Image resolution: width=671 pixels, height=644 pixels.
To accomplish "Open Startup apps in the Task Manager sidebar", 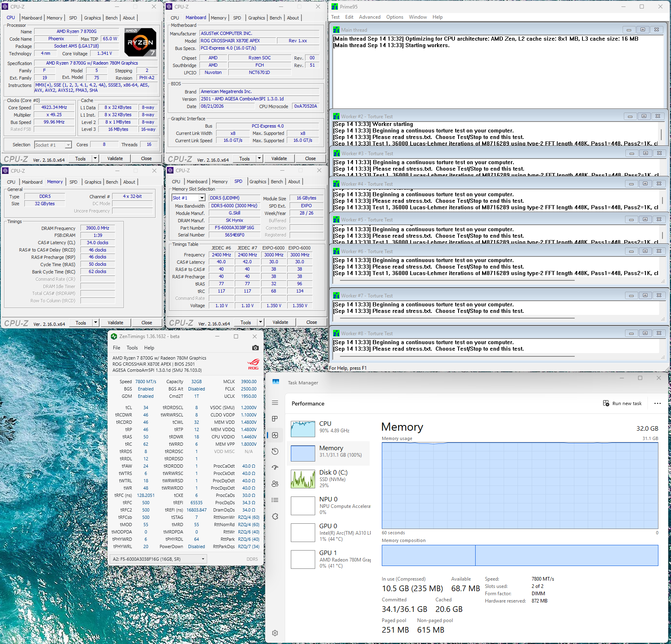I will [275, 468].
